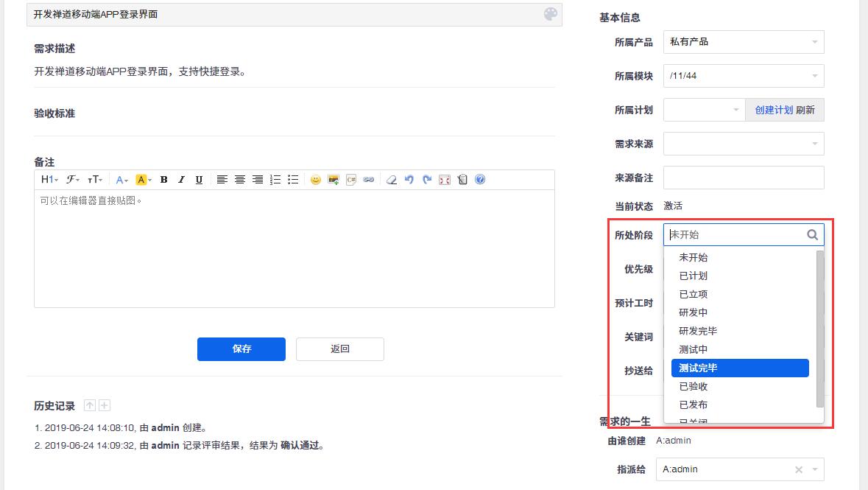
Task: Toggle bold formatting in the 备注 editor
Action: (x=164, y=180)
